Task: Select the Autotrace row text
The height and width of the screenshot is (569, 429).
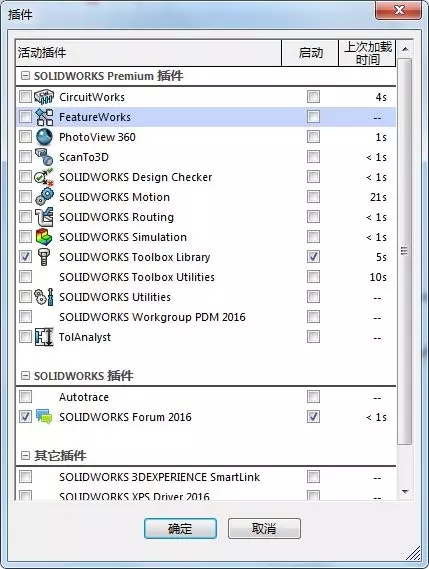Action: point(84,397)
